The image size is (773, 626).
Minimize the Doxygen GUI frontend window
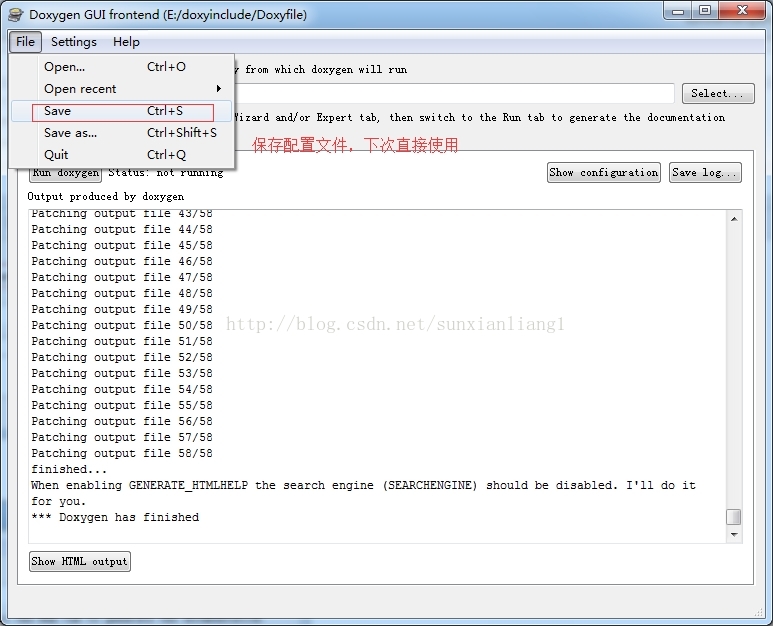click(678, 11)
